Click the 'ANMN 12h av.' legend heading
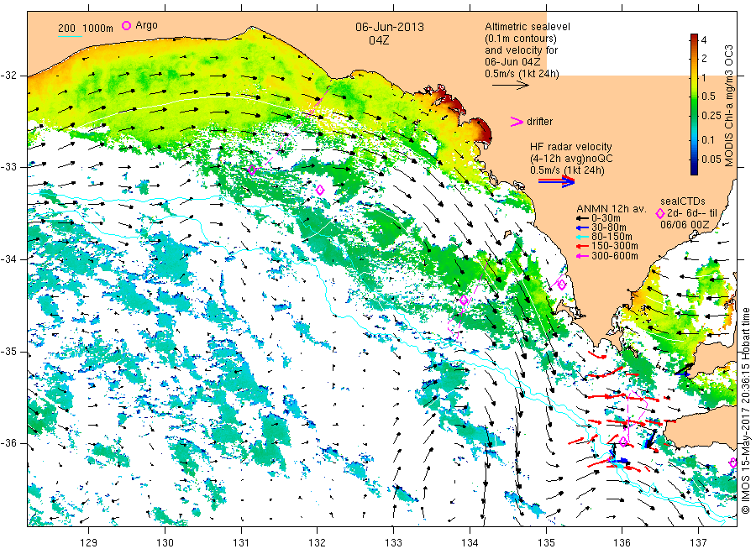 coord(612,209)
